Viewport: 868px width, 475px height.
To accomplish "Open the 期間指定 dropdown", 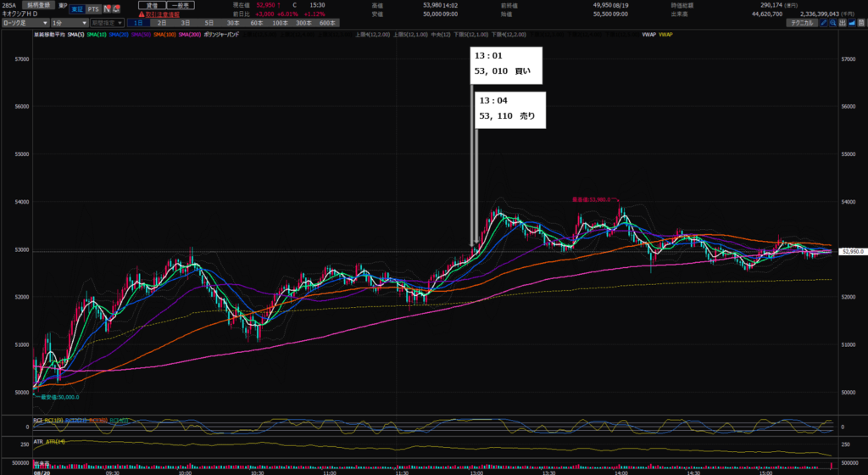I will [107, 23].
